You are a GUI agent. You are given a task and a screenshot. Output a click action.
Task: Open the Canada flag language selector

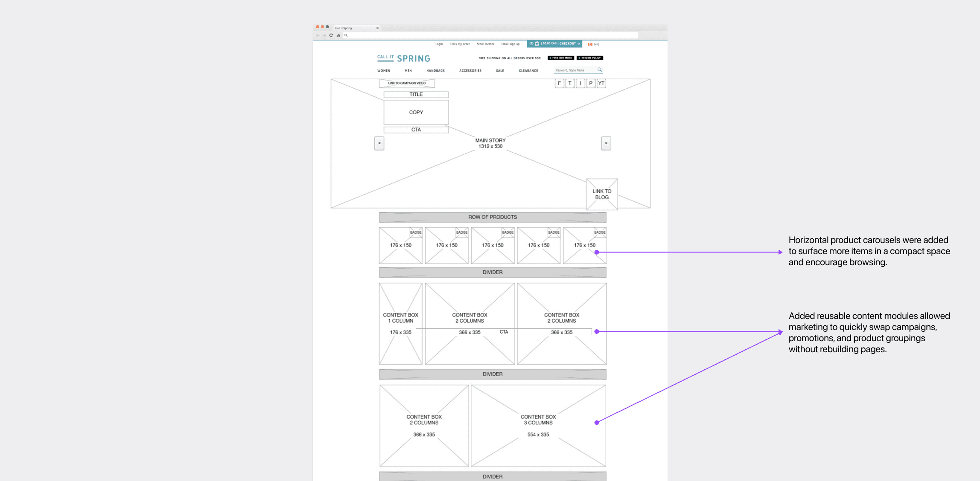pyautogui.click(x=590, y=44)
